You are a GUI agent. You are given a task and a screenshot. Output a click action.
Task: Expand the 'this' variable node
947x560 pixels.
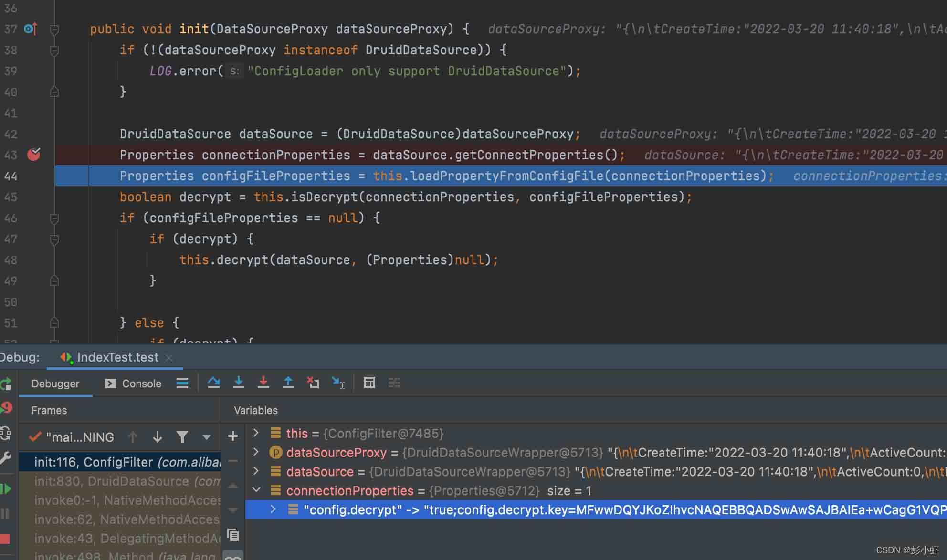256,433
